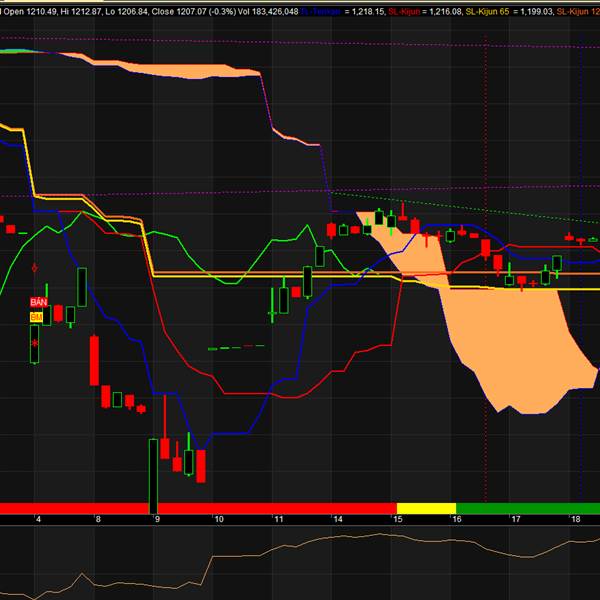Select the 'Hi 1212.87' value in the header

(81, 12)
